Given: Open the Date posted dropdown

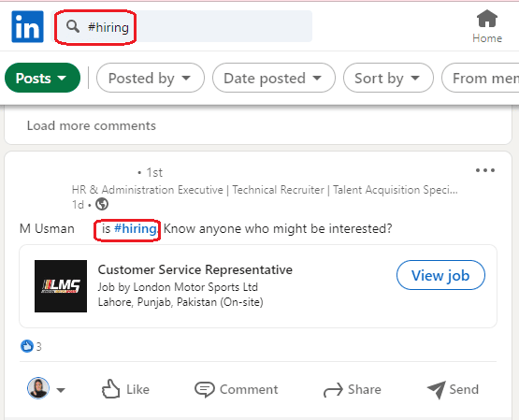Looking at the screenshot, I should (x=274, y=79).
